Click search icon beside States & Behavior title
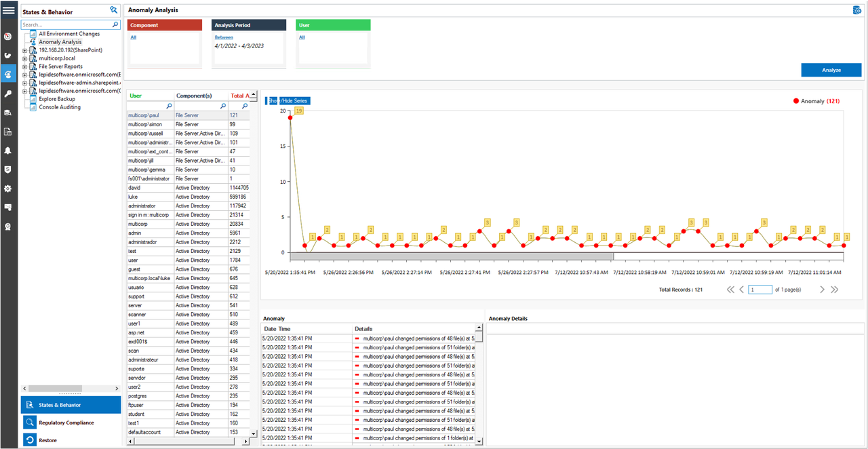Screen dimensions: 868x449 [x=114, y=10]
